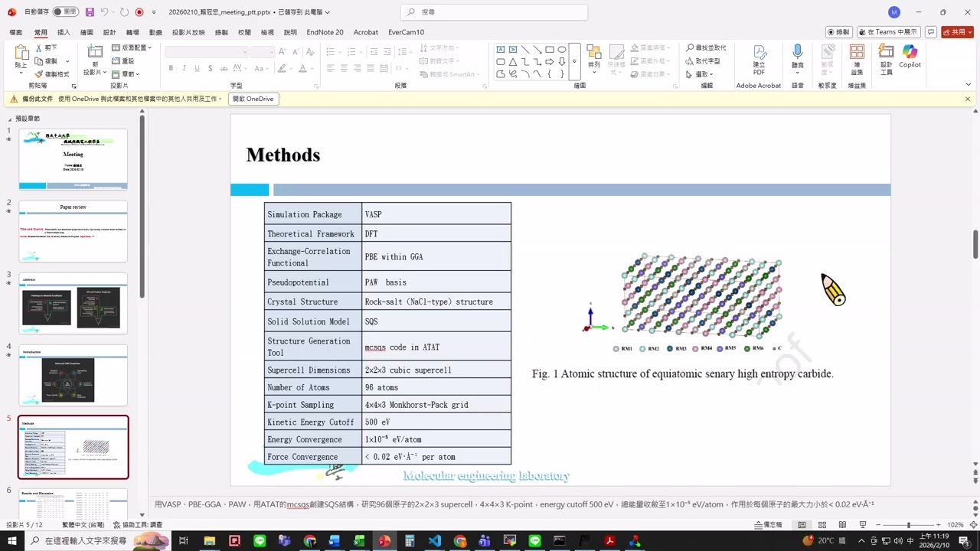Activate the Format Painter (複製格式)

pyautogui.click(x=52, y=74)
